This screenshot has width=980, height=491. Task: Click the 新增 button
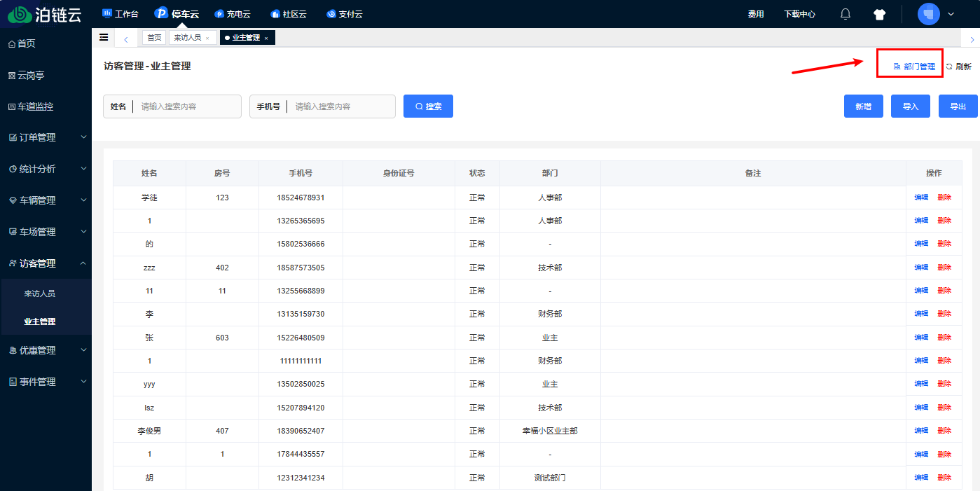click(864, 106)
